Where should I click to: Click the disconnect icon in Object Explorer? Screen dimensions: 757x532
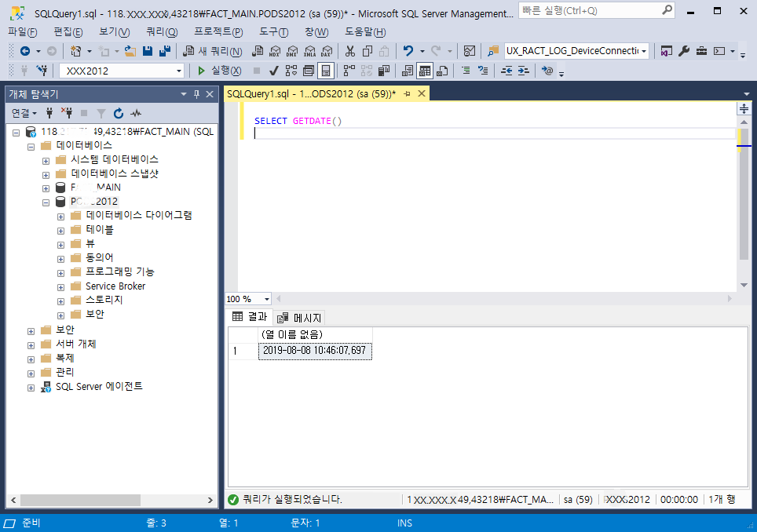tap(67, 113)
